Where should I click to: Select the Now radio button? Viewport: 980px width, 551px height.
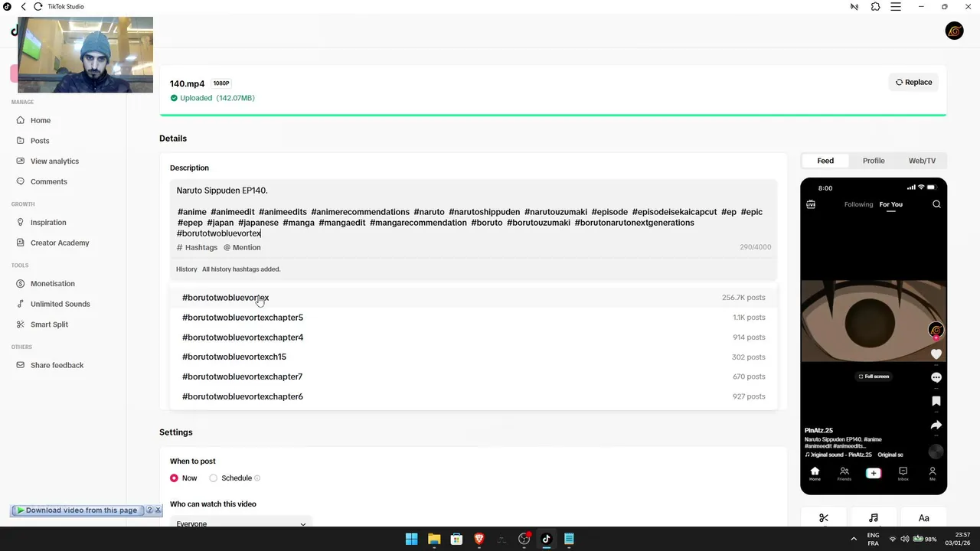(x=174, y=478)
